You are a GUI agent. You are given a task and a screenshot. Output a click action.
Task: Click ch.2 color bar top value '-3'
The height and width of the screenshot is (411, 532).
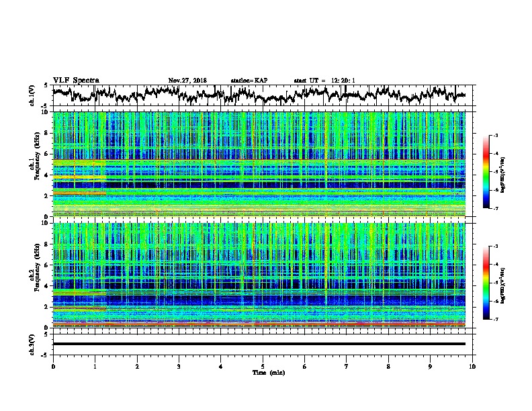tap(496, 246)
